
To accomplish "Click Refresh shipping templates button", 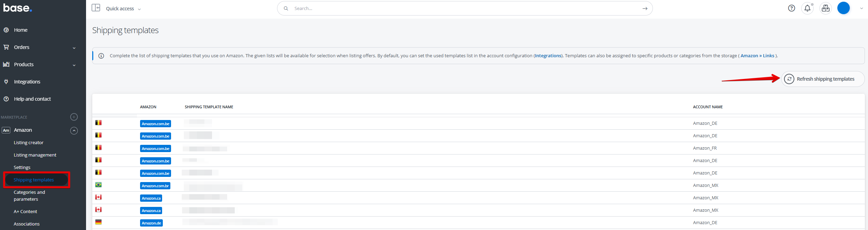I will click(x=823, y=79).
